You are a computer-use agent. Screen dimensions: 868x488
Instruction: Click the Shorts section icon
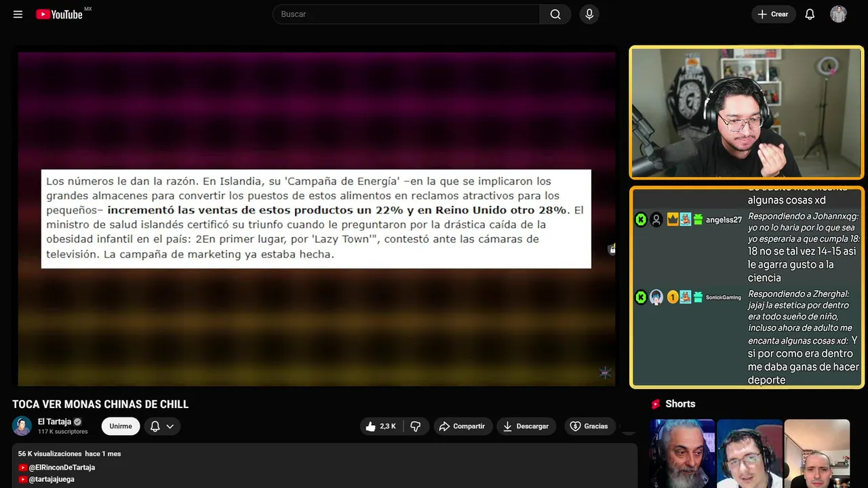(x=656, y=404)
